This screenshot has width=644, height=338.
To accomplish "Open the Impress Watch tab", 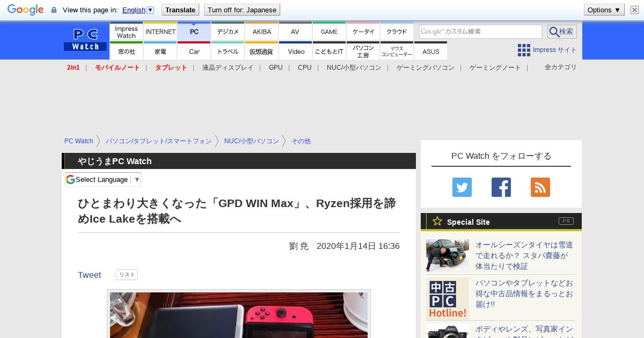I will coord(126,32).
